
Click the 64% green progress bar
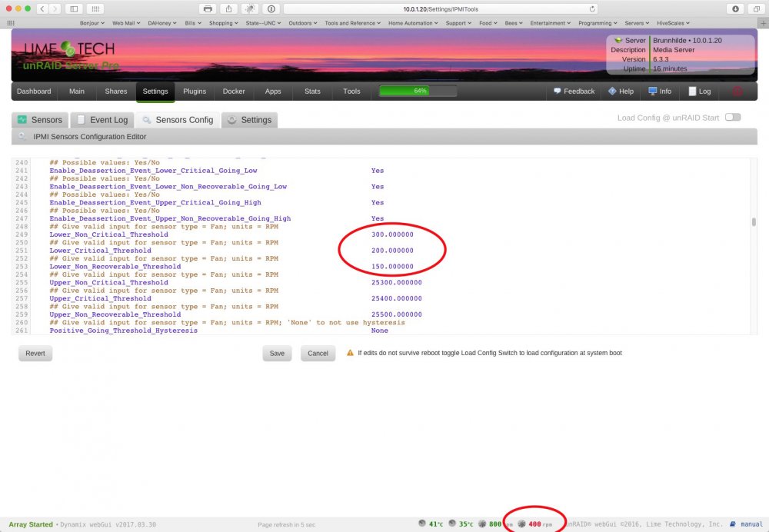click(418, 91)
